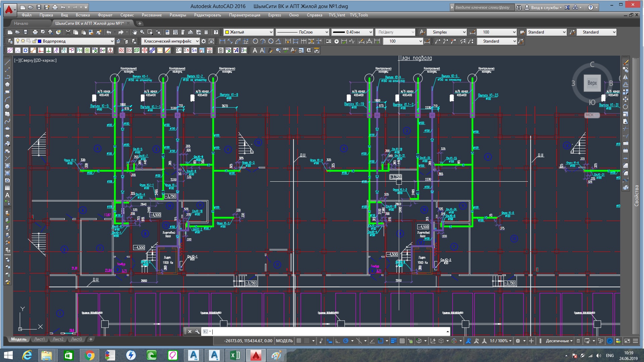Select the Rectangle draw tool
This screenshot has height=362, width=644.
coord(7,92)
